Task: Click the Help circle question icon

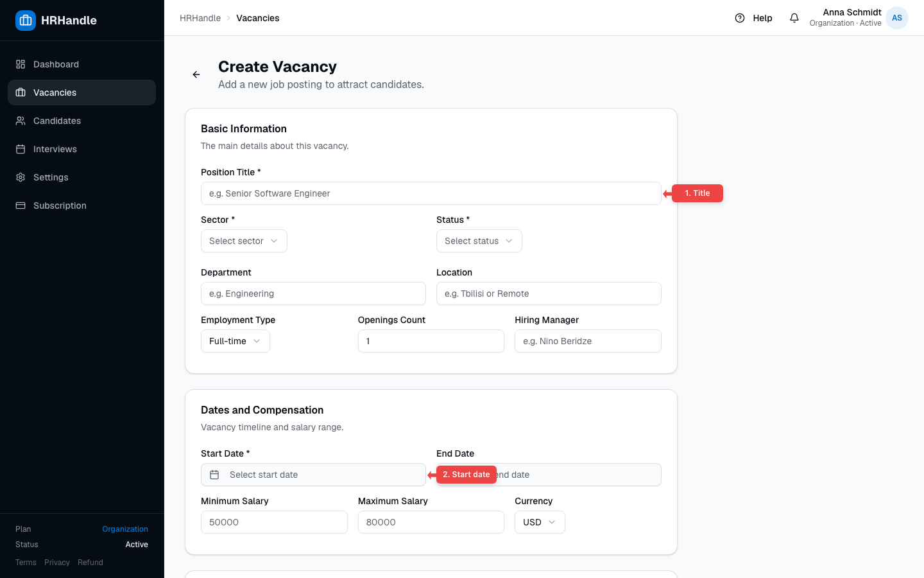Action: tap(740, 18)
